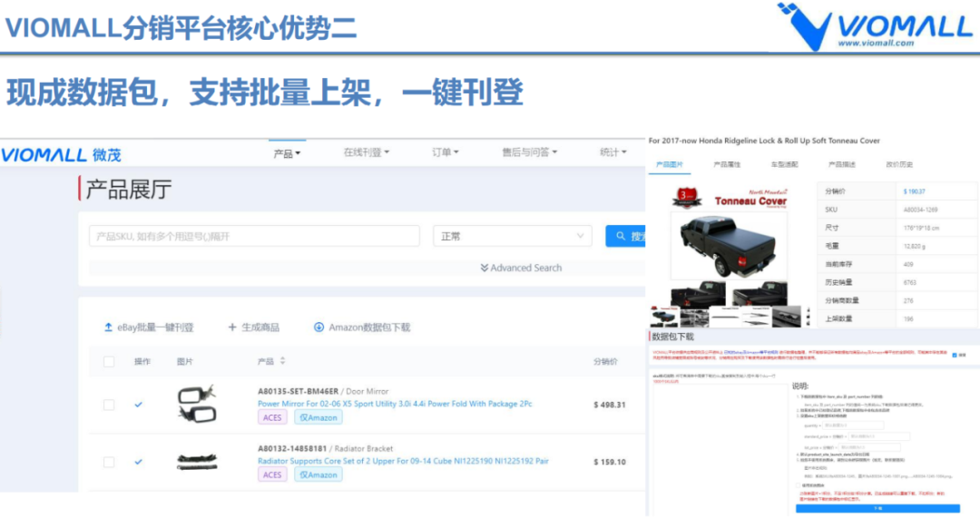The image size is (980, 528).
Task: Click the Amazon数据包下载 download icon
Action: [x=318, y=328]
